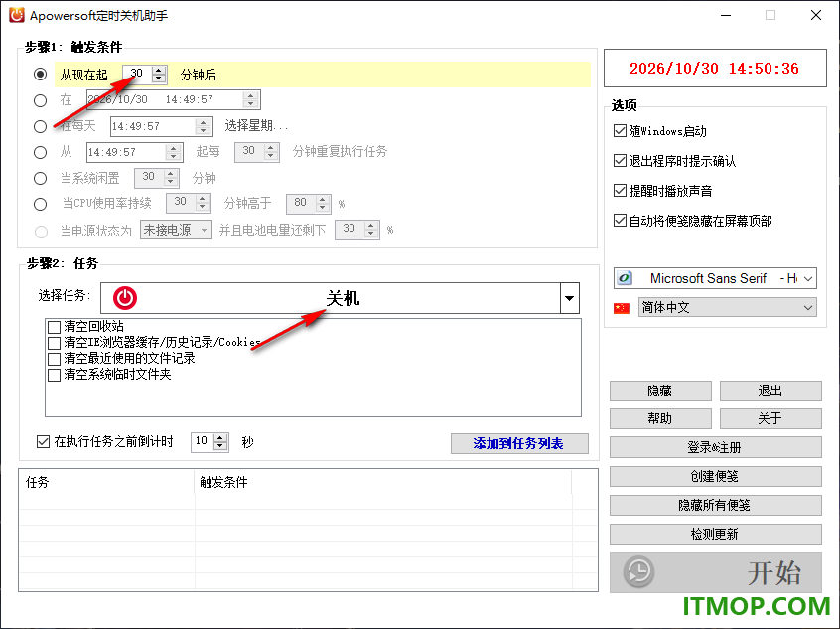Check 清空最近使用的文件记录 option
This screenshot has width=840, height=629.
pyautogui.click(x=54, y=358)
